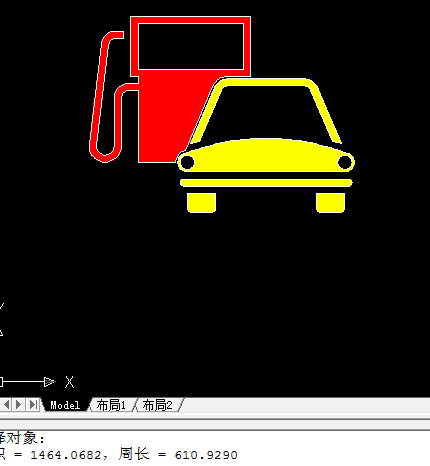Pick the car's left yellow wheel
This screenshot has height=466, width=430.
[201, 202]
